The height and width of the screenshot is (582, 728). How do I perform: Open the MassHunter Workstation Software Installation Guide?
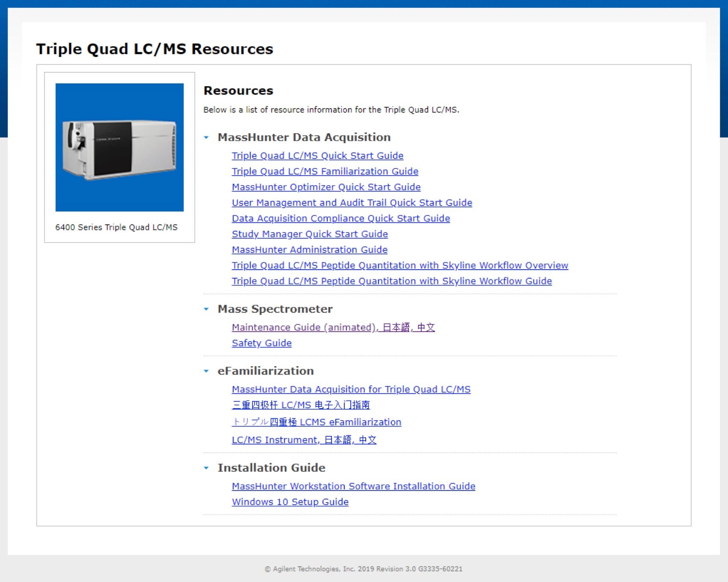(353, 486)
